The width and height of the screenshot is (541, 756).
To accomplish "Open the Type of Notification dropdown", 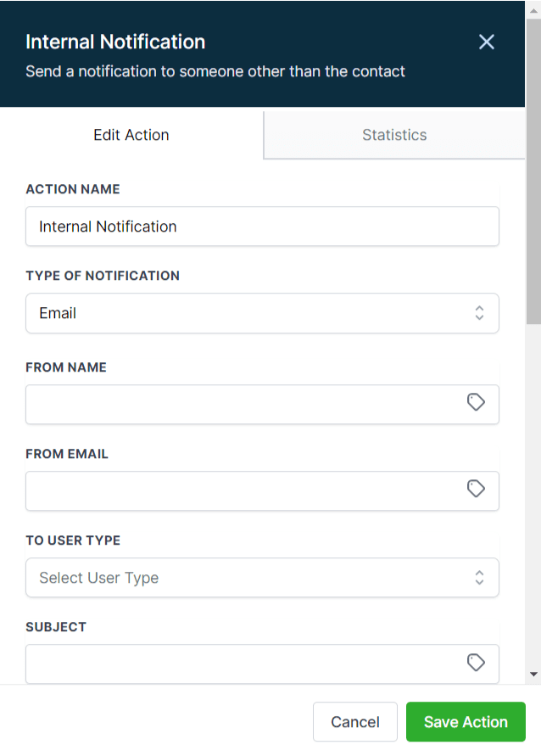I will click(x=254, y=313).
